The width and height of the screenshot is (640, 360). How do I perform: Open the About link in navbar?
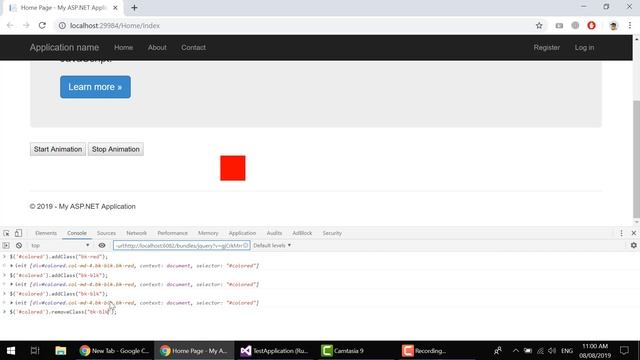click(157, 47)
